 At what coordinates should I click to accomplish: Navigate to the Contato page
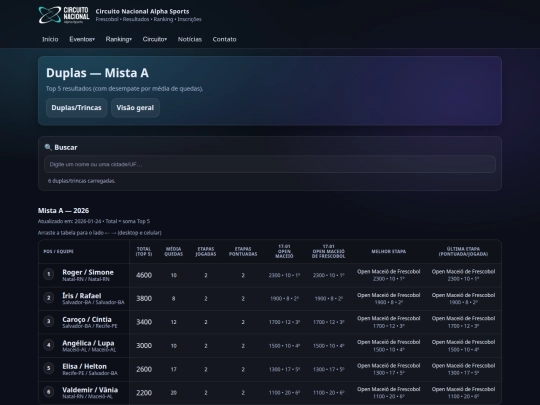225,39
